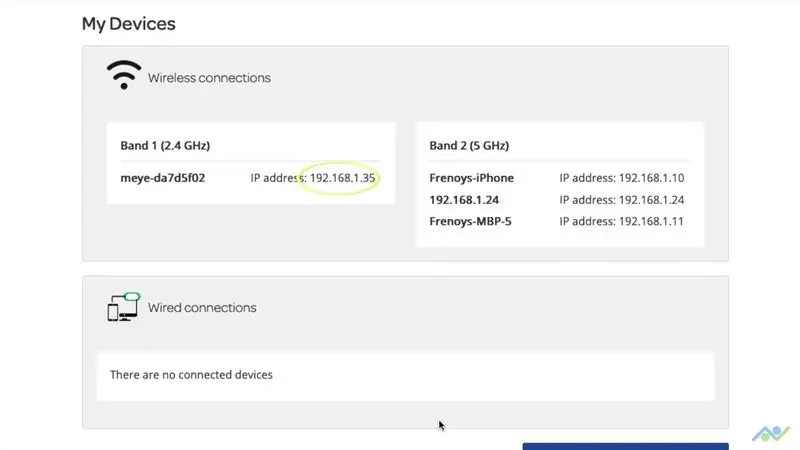The width and height of the screenshot is (800, 450).
Task: Click the Band 1 device card panel
Action: (251, 163)
